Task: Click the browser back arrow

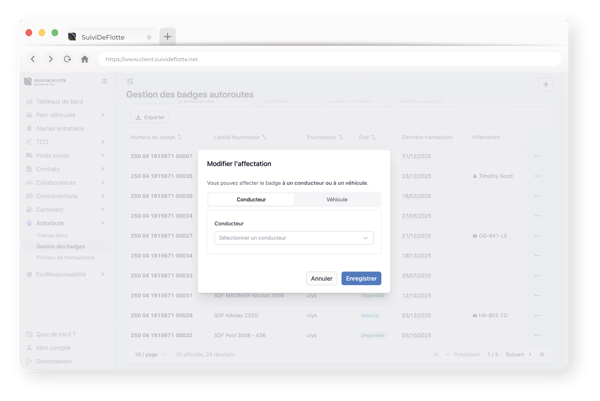Action: coord(33,59)
